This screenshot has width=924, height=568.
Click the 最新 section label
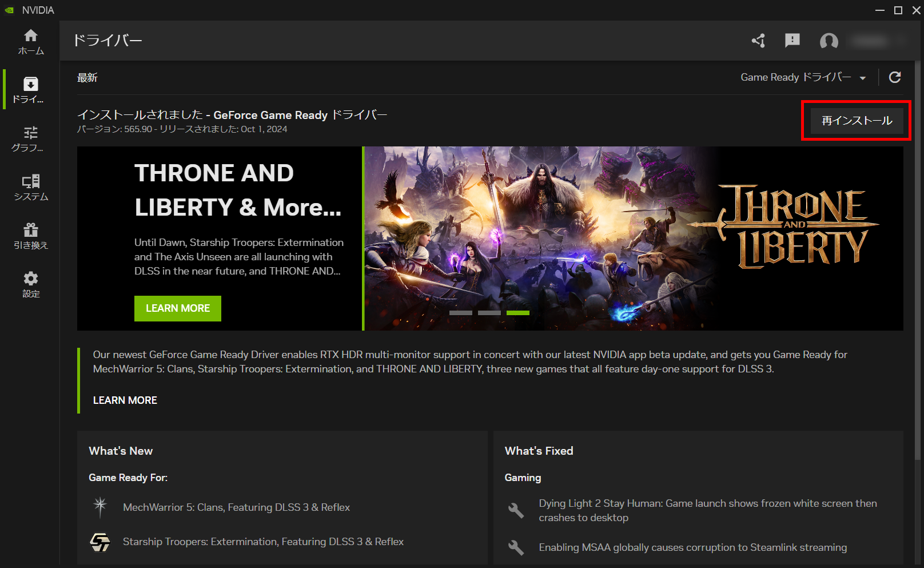tap(87, 78)
